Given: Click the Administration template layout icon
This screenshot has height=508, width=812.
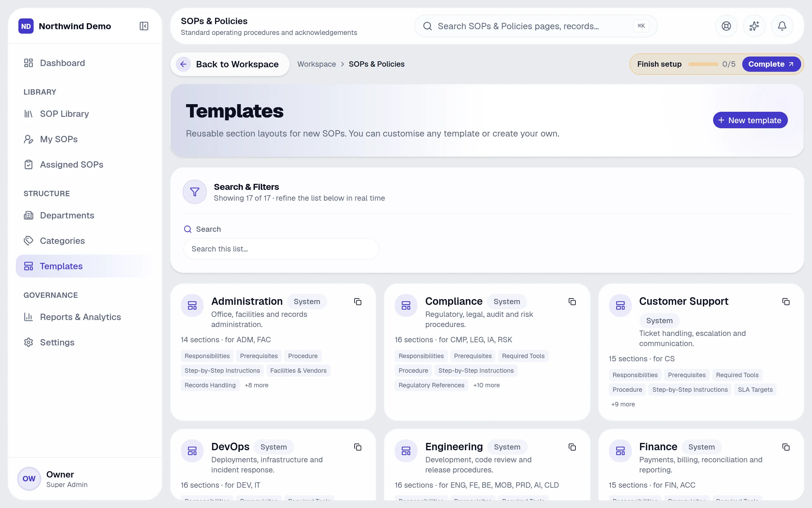Looking at the screenshot, I should pyautogui.click(x=192, y=305).
